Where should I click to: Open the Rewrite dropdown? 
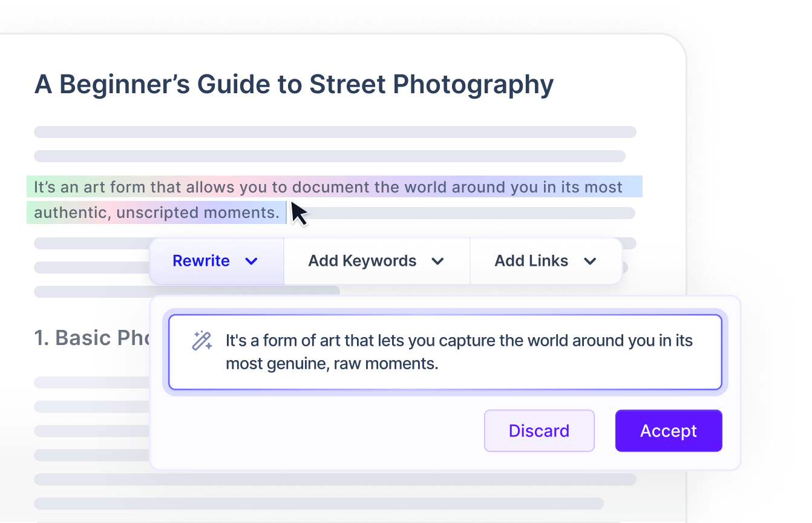click(216, 261)
